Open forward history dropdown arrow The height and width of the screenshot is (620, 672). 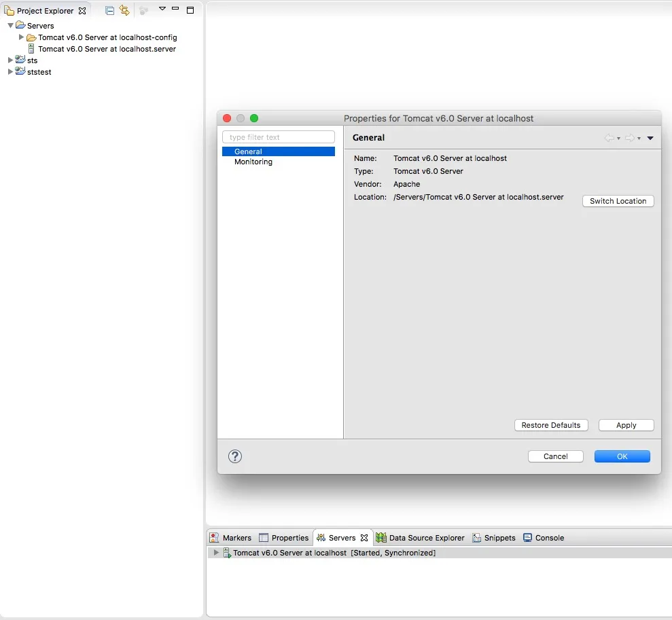(639, 139)
